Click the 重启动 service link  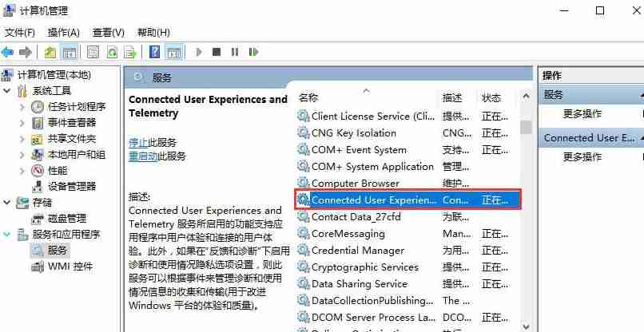pos(142,156)
